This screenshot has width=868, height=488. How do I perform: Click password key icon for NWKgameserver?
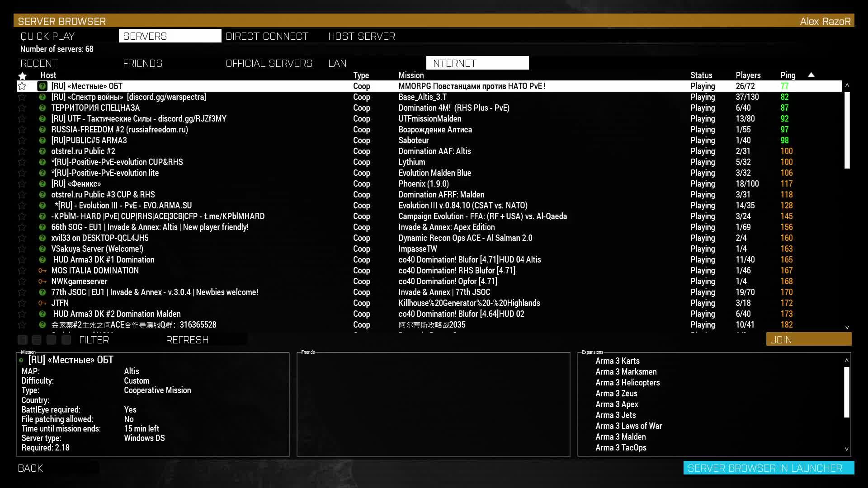42,282
